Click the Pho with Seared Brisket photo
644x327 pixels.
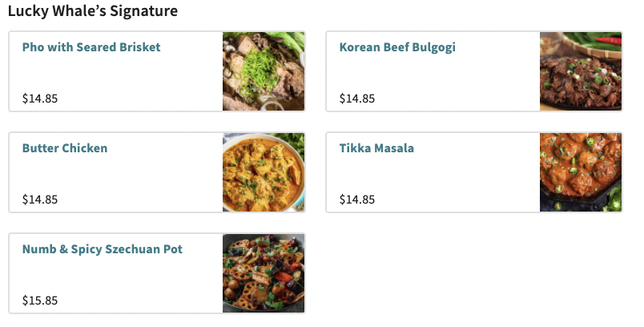pos(264,71)
